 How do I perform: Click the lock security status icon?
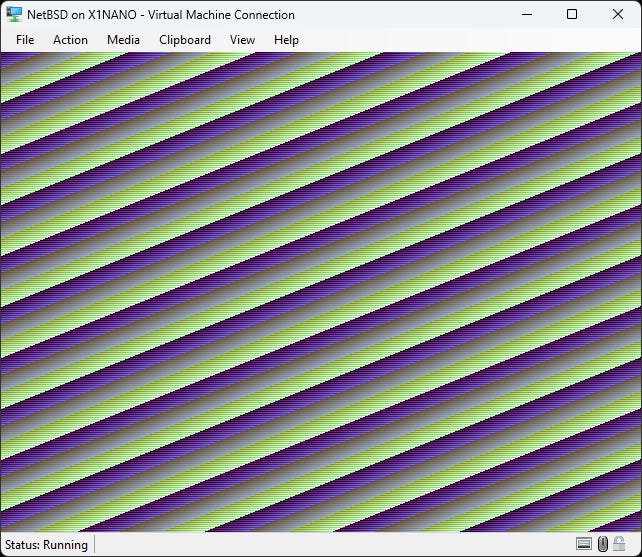point(619,544)
